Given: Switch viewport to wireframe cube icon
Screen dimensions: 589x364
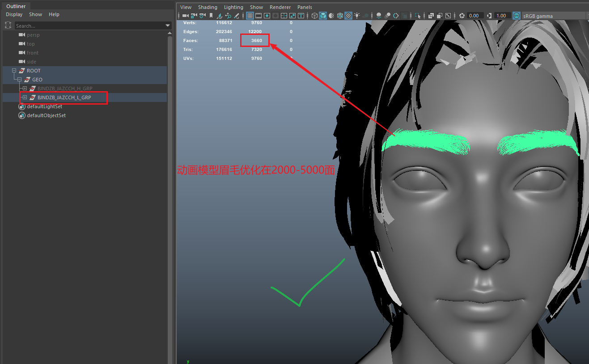Looking at the screenshot, I should pos(314,16).
